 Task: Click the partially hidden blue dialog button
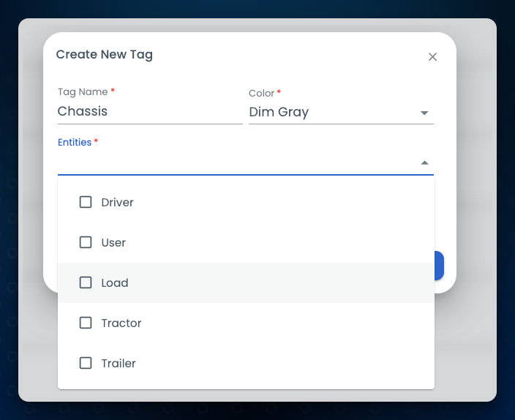point(439,266)
